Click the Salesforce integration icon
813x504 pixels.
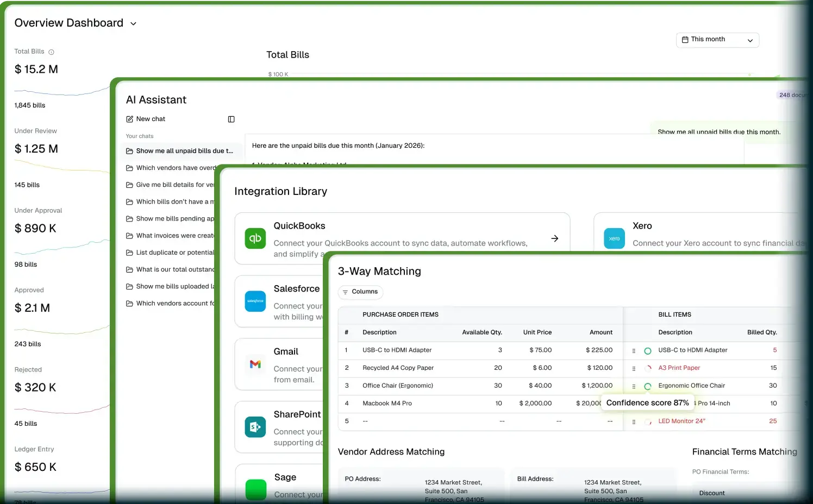[x=255, y=301]
